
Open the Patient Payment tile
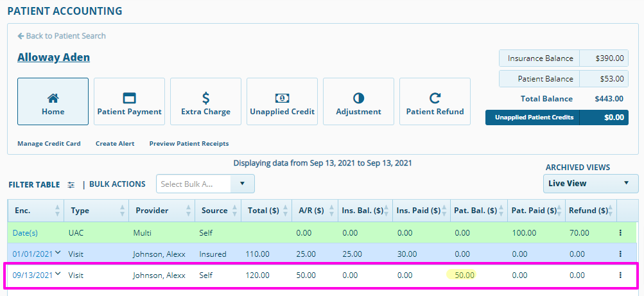coord(129,101)
